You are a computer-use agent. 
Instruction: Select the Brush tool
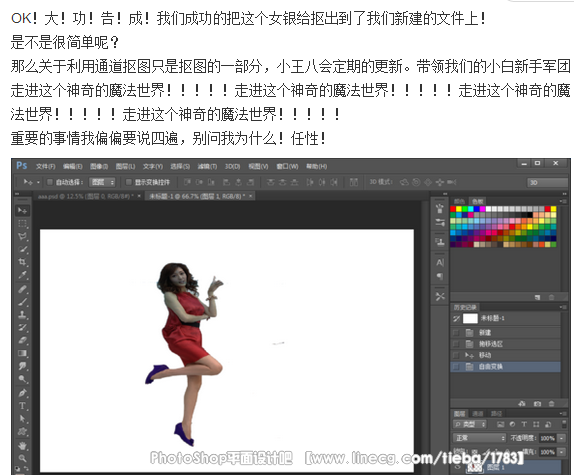pyautogui.click(x=22, y=302)
